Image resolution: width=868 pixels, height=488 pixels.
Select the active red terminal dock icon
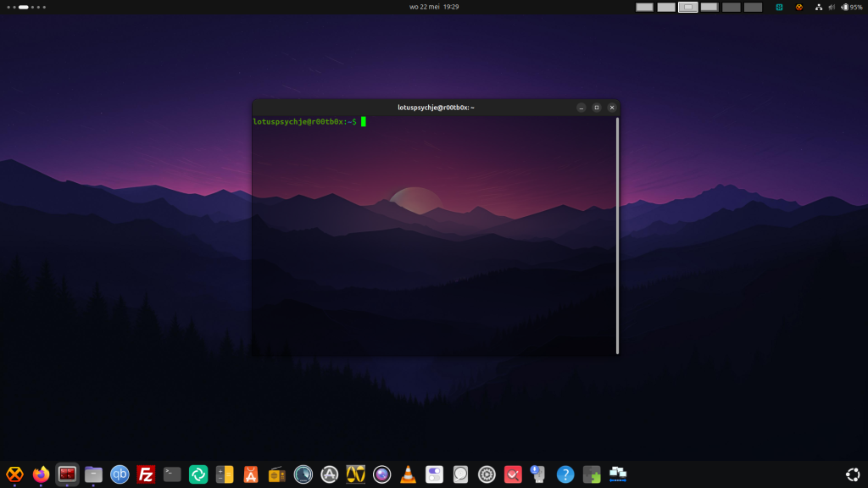(x=67, y=474)
